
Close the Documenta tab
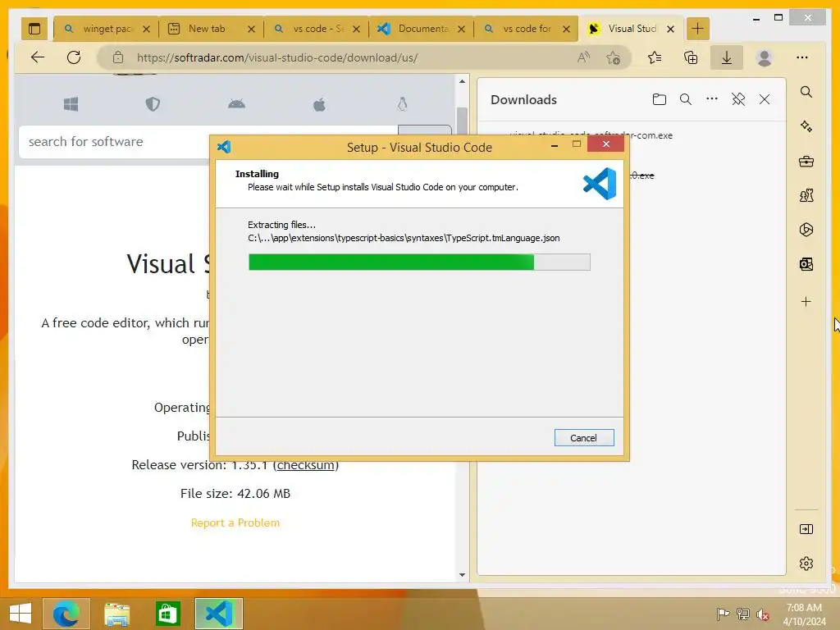461,29
